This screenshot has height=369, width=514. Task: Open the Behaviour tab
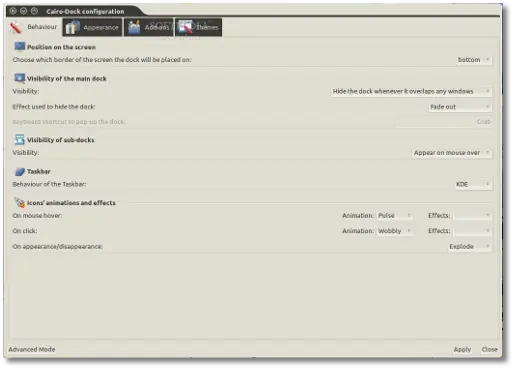tap(34, 27)
